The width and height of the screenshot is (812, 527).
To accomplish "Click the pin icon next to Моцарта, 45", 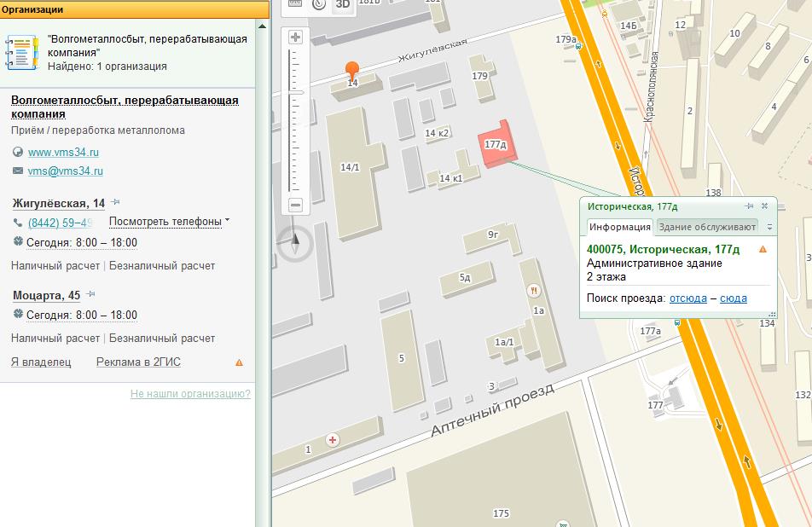I will pos(90,294).
